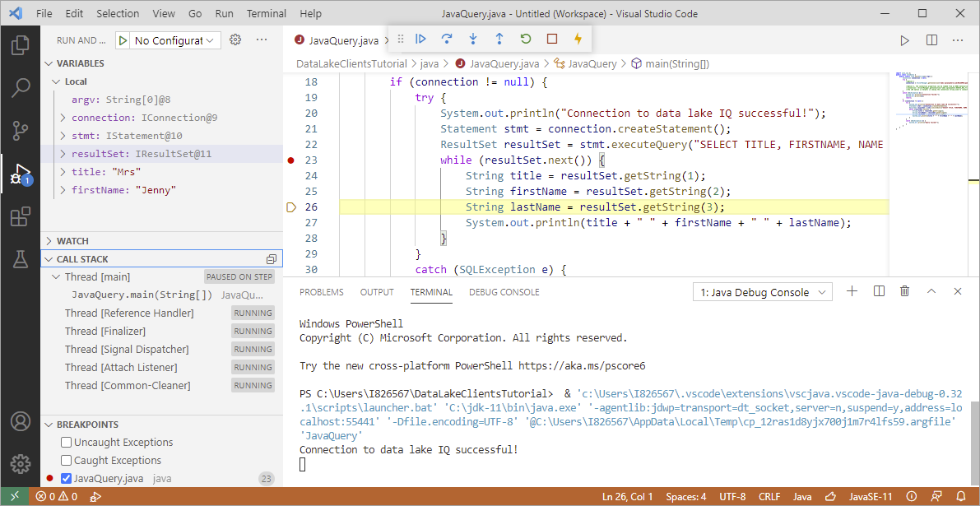Open the debug configuration dropdown
The image size is (980, 506).
coord(174,40)
